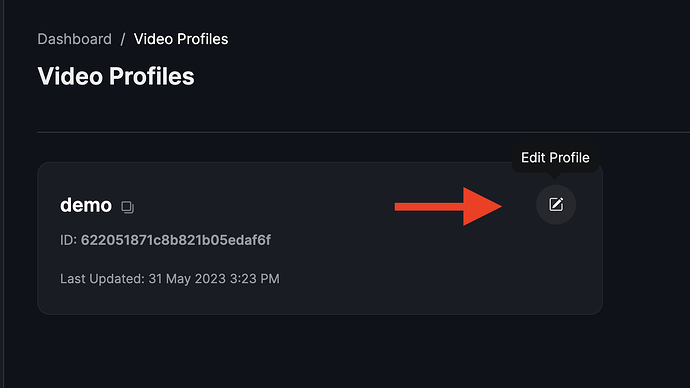Click the breadcrumb slash separator

(123, 40)
